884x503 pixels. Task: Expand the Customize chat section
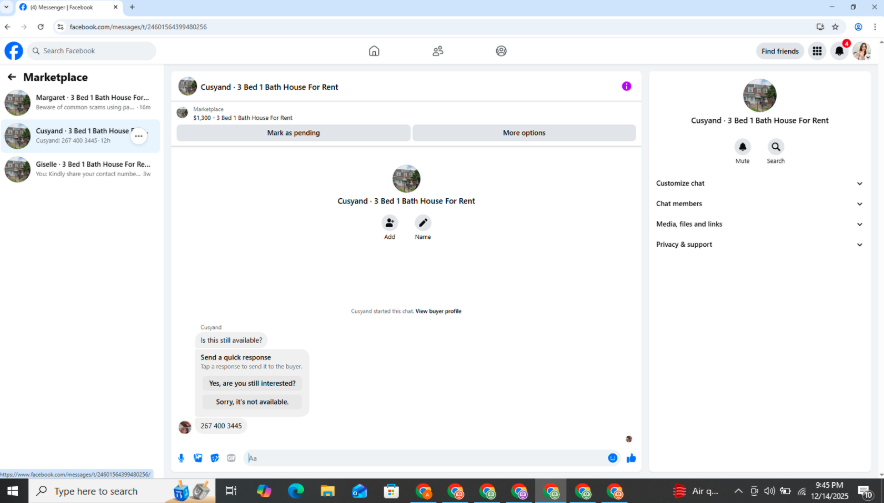759,183
